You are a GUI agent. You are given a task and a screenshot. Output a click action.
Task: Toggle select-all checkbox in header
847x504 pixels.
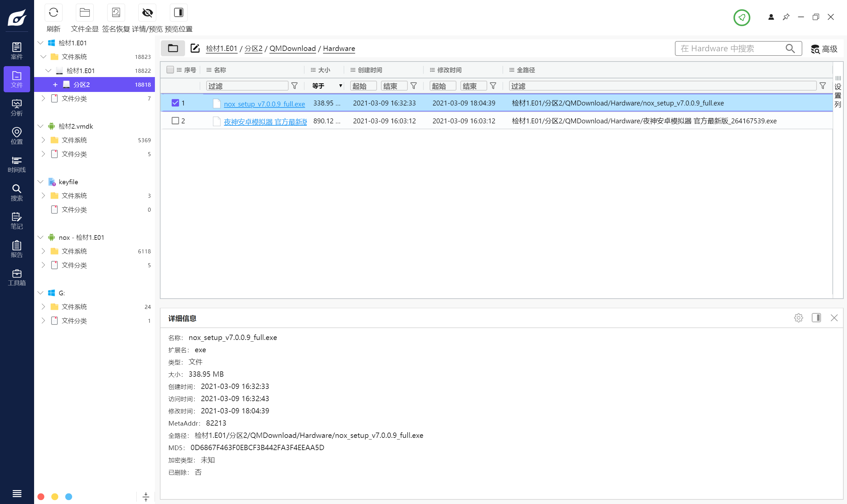pyautogui.click(x=170, y=70)
